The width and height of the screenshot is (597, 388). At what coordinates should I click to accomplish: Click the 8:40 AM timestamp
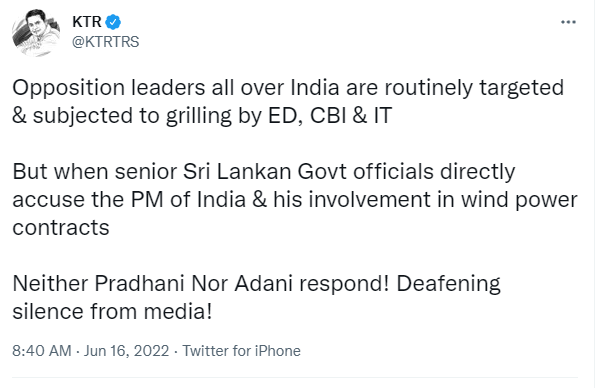click(42, 351)
